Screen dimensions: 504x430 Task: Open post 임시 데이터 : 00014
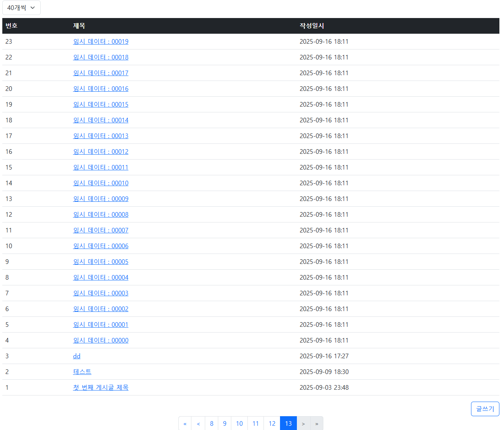pyautogui.click(x=101, y=120)
